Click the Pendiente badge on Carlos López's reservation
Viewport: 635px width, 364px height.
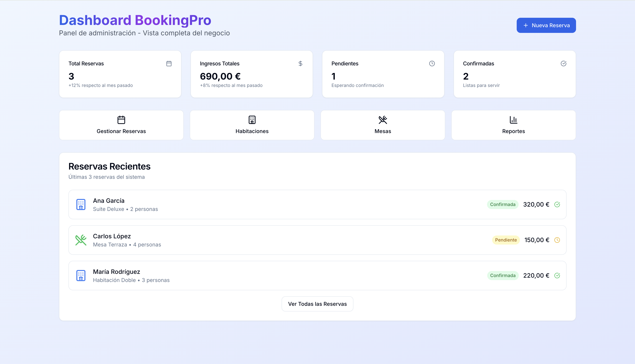[x=506, y=240]
